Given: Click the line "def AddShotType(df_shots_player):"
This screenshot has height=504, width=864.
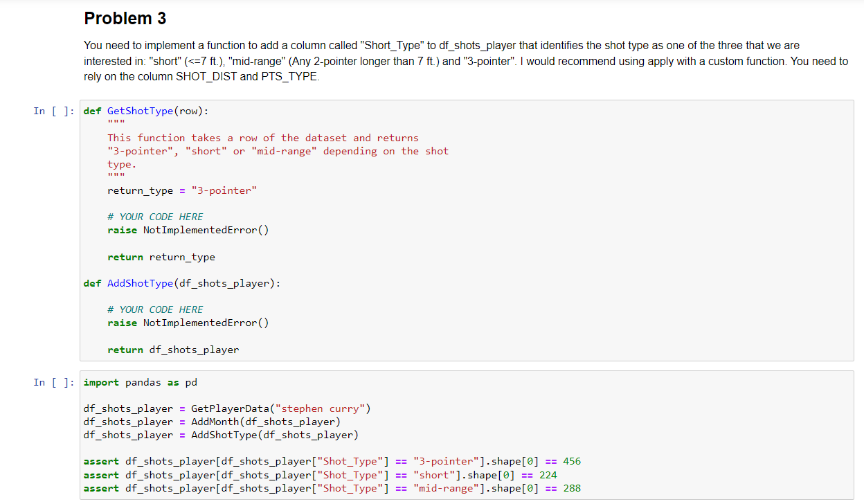Looking at the screenshot, I should 182,283.
